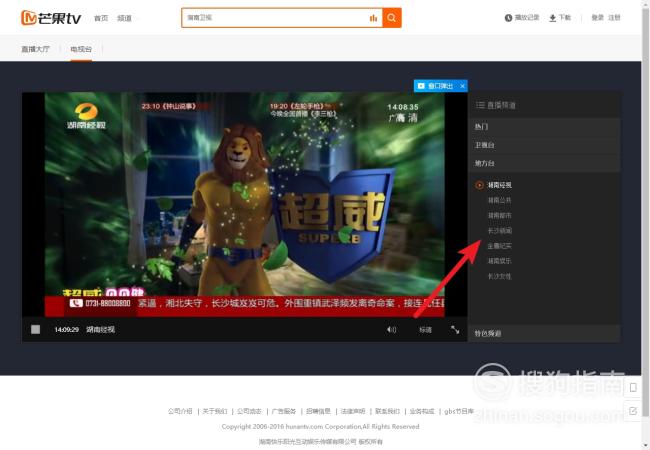Image resolution: width=650 pixels, height=450 pixels.
Task: Go to 首页 in top navigation
Action: 101,18
